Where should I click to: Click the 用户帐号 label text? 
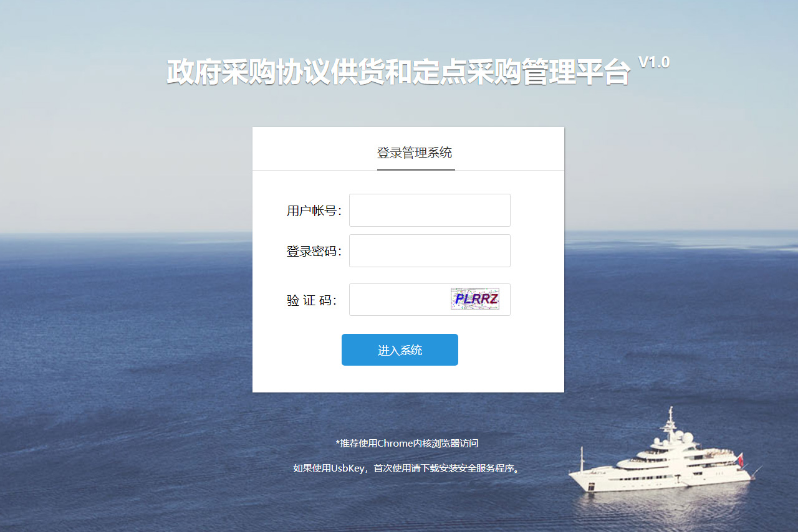[314, 211]
